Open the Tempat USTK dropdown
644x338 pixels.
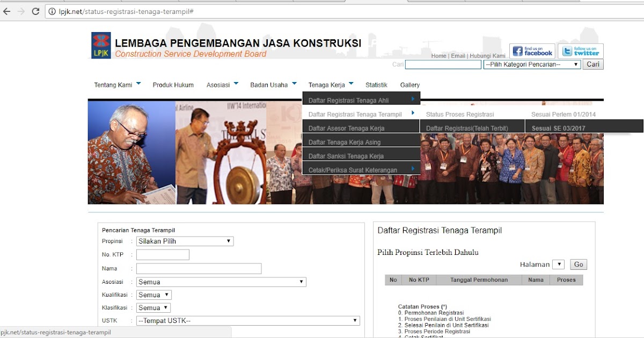click(248, 321)
